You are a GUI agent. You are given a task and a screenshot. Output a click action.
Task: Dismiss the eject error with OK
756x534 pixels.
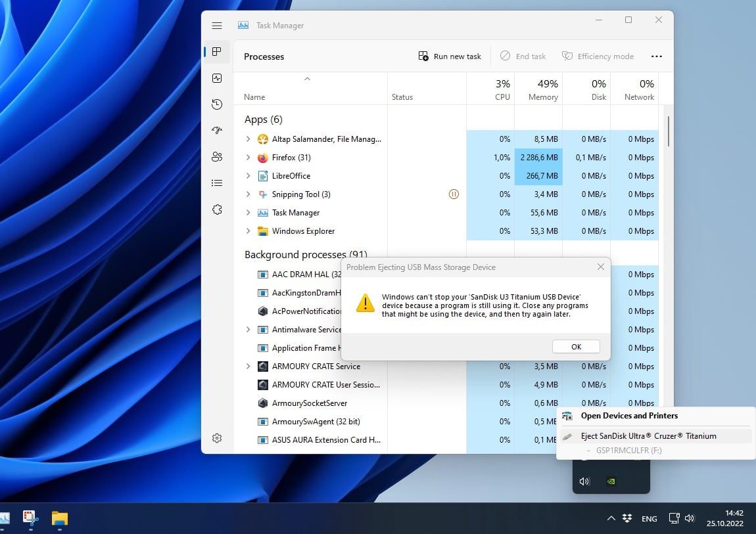[576, 347]
